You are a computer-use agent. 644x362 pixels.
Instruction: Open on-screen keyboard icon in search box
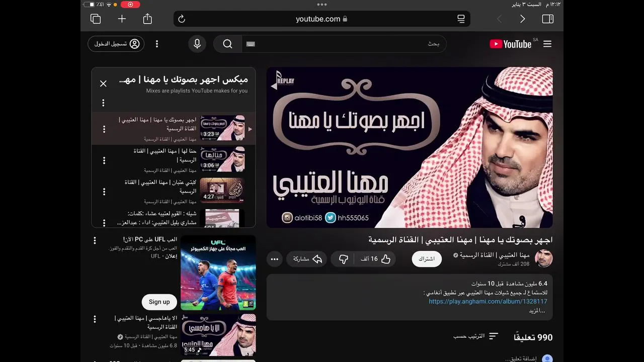click(251, 44)
